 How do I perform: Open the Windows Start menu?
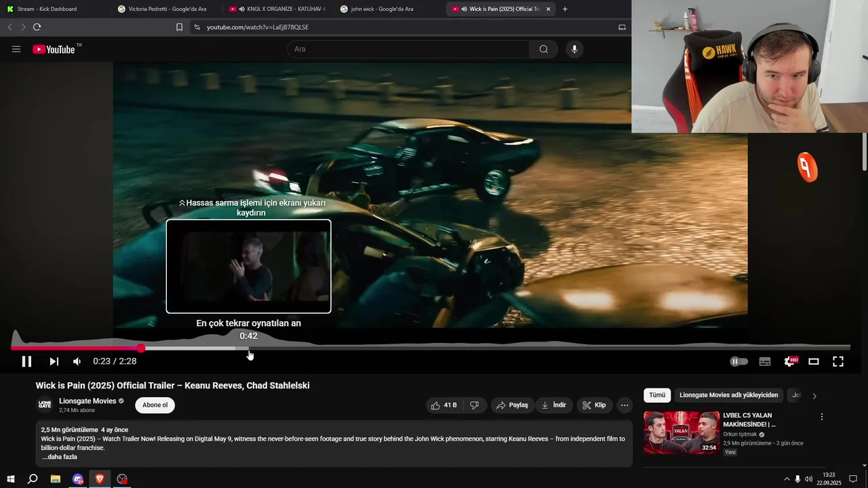coord(11,479)
